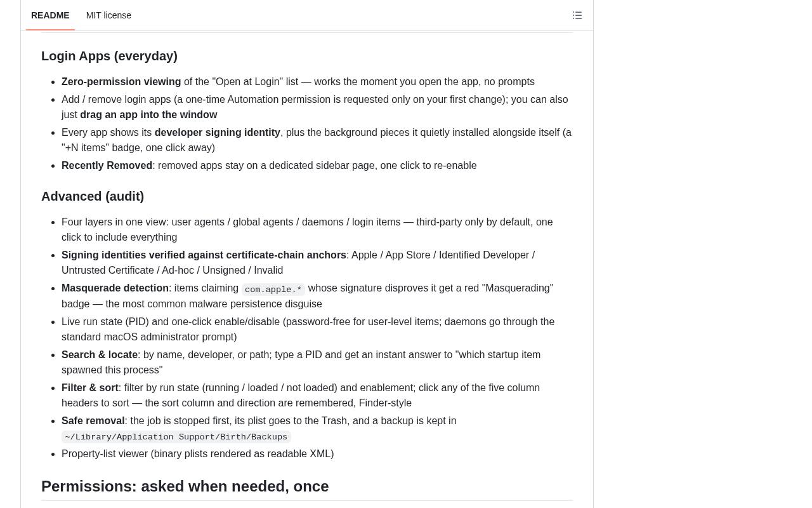
Task: Click the drag an app into the window text
Action: coord(148,114)
